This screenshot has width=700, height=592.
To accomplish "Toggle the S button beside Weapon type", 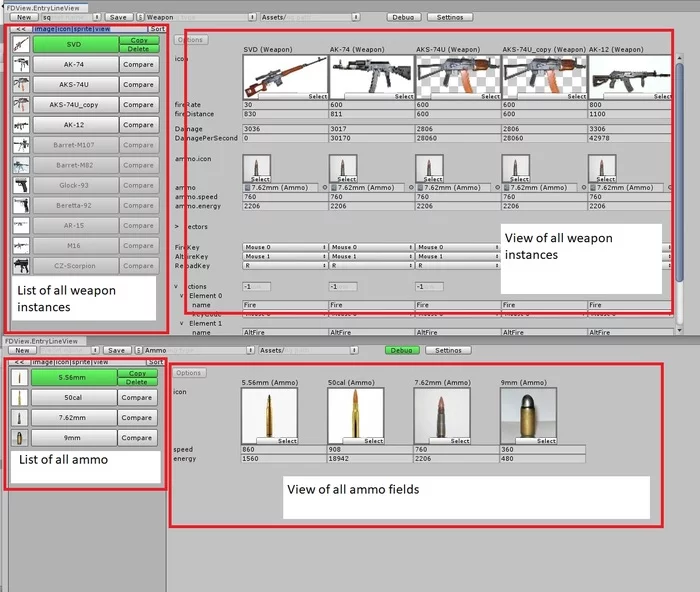I will point(140,17).
